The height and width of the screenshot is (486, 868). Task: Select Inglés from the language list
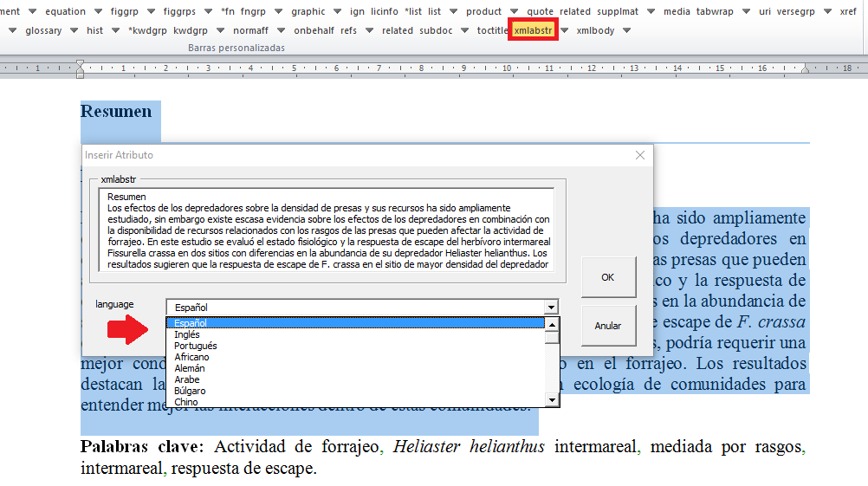tap(187, 334)
